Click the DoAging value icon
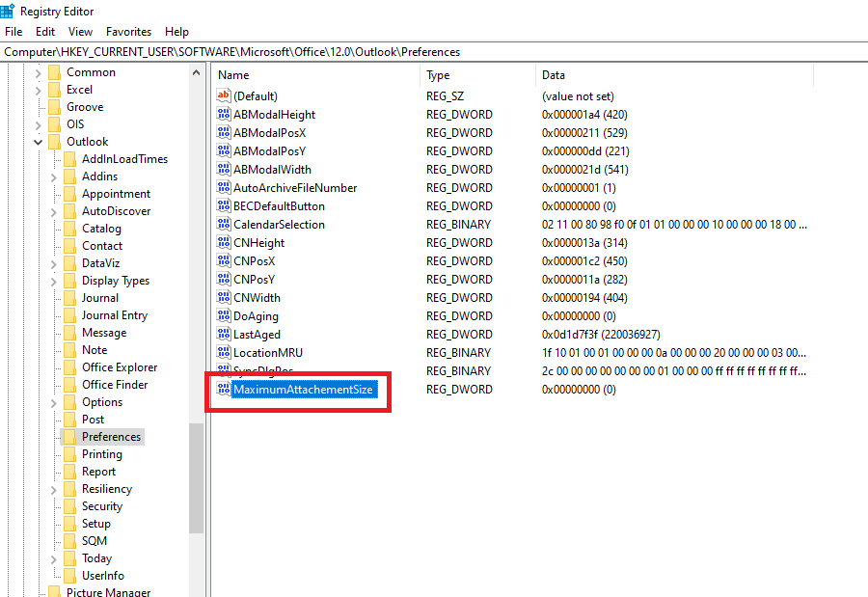868x597 pixels. (x=224, y=315)
